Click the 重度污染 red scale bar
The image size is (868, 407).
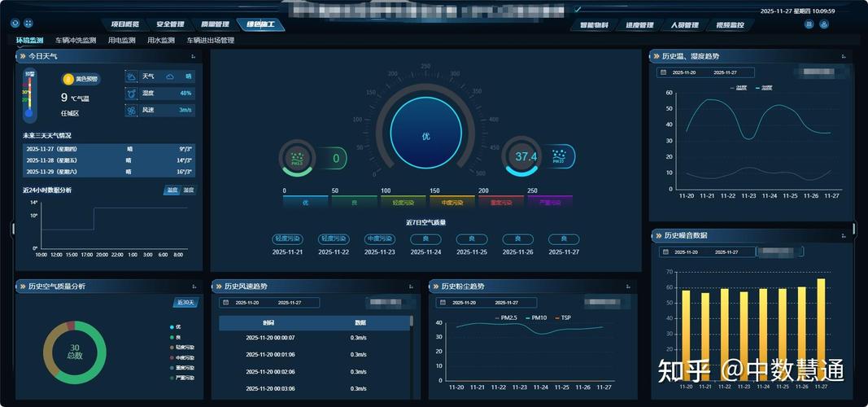pos(500,201)
